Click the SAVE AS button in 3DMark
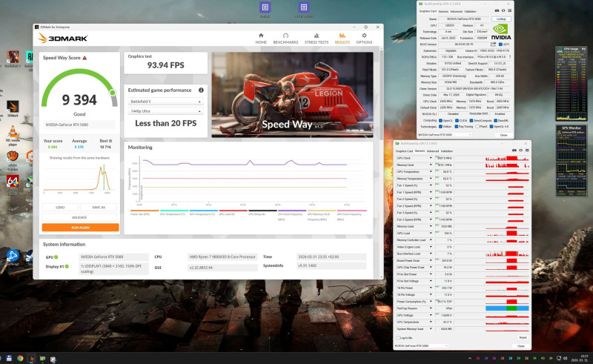The image size is (593, 364). click(99, 208)
